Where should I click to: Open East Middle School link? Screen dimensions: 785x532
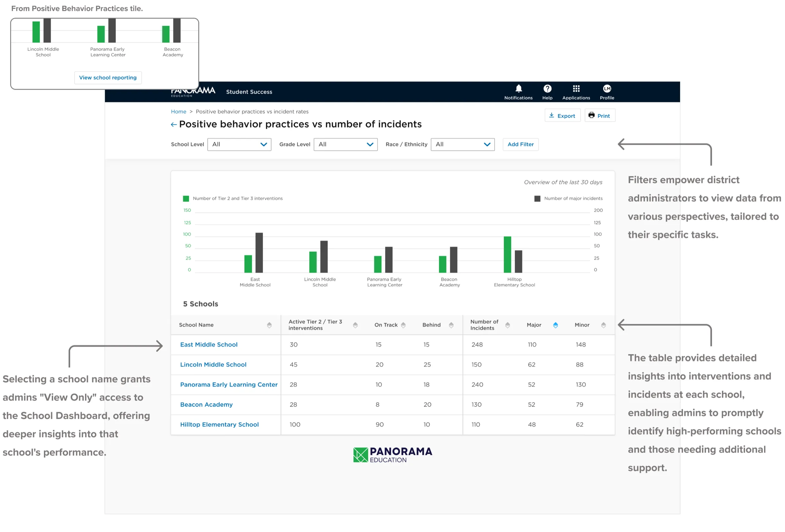click(209, 345)
